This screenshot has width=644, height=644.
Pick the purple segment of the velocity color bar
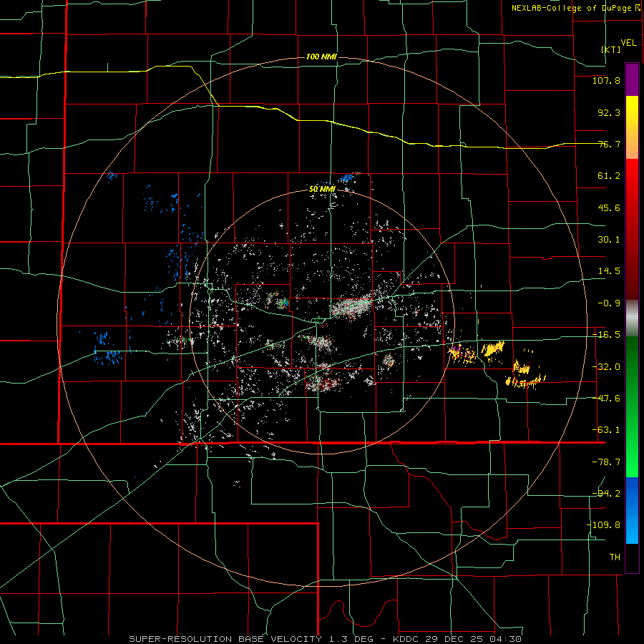[x=632, y=79]
